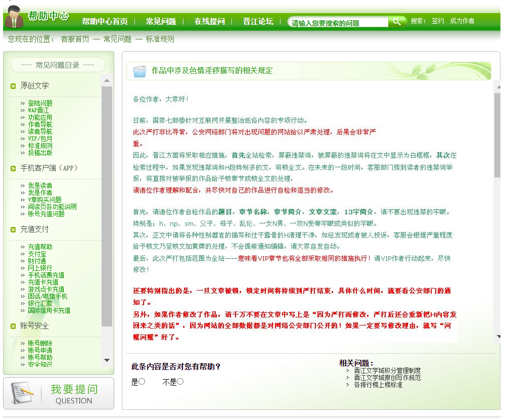Click the green arrow icon beside 账号安全
This screenshot has width=506, height=420.
(x=13, y=326)
